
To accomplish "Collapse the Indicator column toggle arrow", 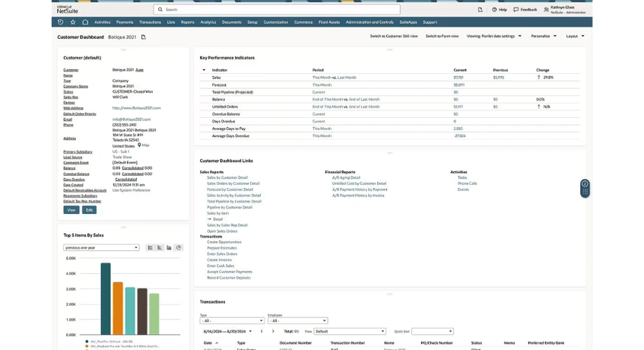I will [204, 70].
